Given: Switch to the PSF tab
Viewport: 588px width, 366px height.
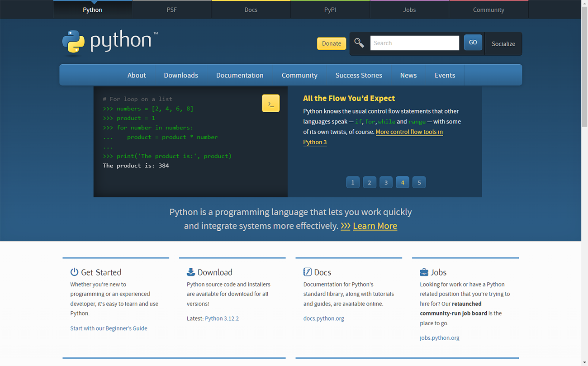Looking at the screenshot, I should click(x=171, y=9).
